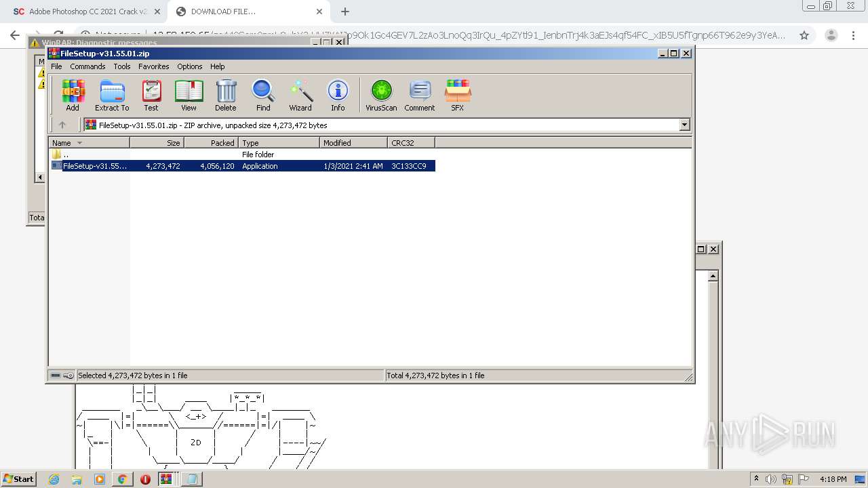Open the File menu in WinRAR

point(56,66)
